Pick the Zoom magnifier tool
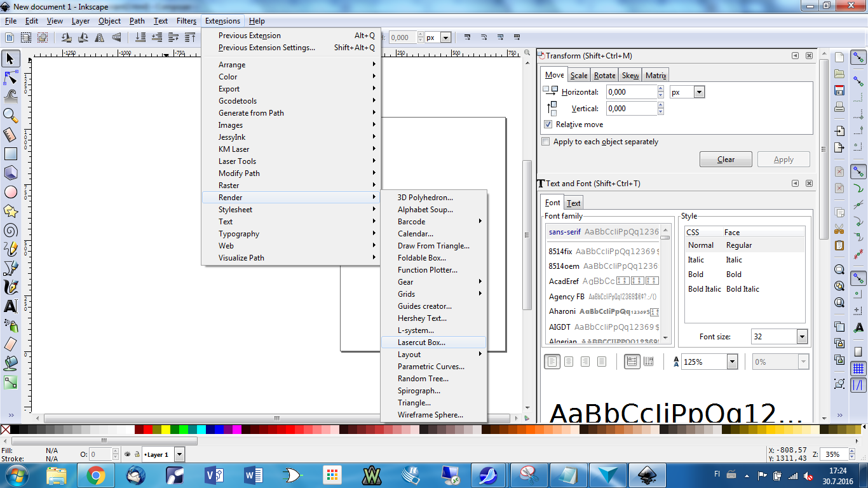 10,116
